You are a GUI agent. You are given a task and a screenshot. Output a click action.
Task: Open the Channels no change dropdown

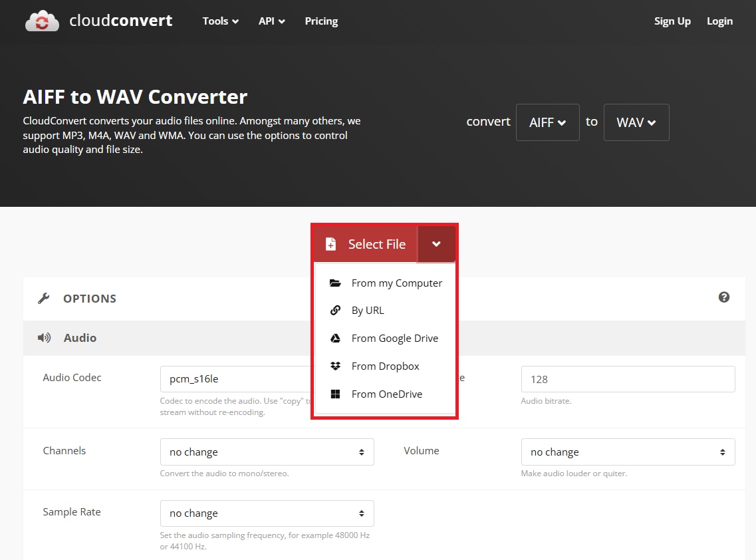coord(267,452)
